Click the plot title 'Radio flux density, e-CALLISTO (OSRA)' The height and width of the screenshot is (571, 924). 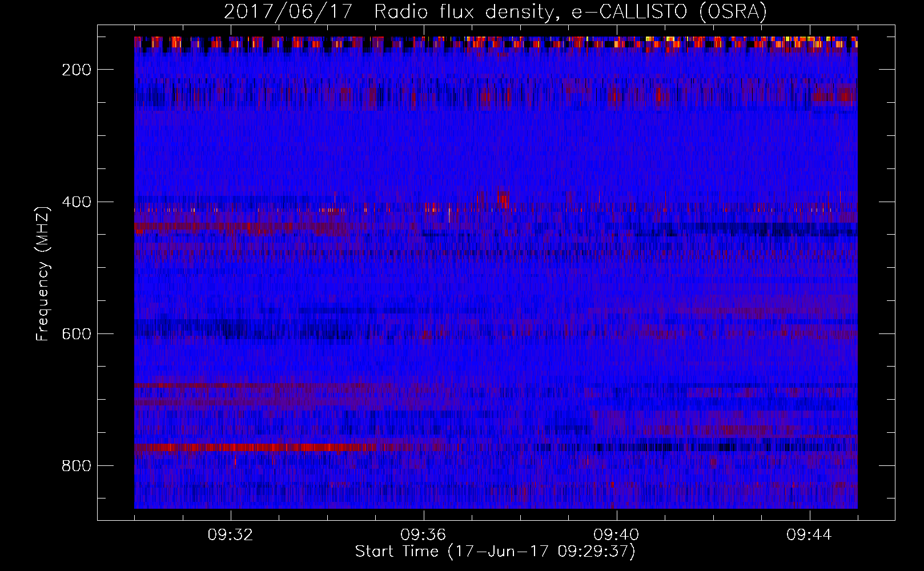click(x=571, y=11)
